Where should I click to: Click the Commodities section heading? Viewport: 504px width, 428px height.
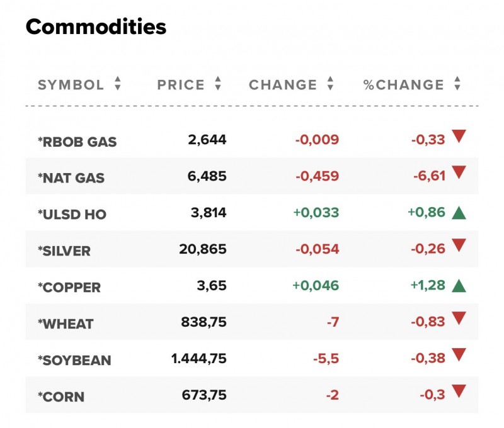tap(96, 26)
